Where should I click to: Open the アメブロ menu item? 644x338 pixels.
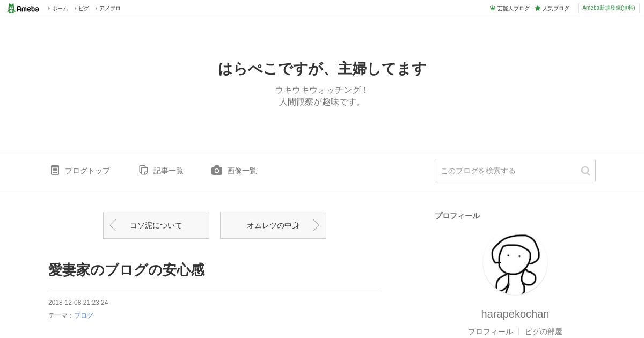109,8
